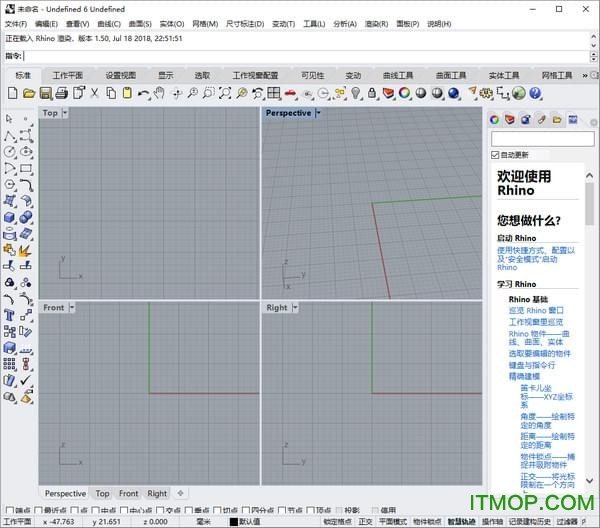Enable the 四分点 osnap checkbox

tap(245, 510)
